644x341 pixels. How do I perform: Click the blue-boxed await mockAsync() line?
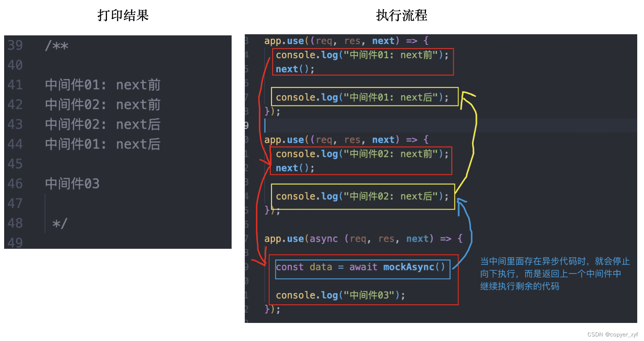360,267
